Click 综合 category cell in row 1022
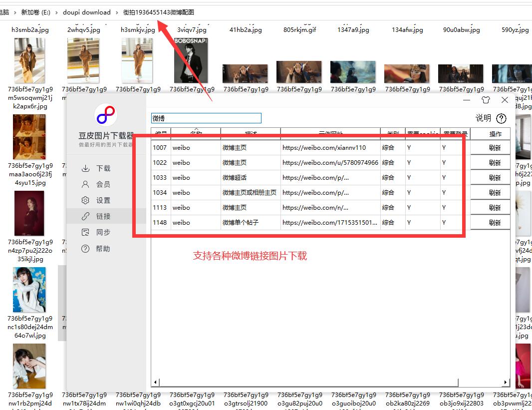 pyautogui.click(x=393, y=163)
